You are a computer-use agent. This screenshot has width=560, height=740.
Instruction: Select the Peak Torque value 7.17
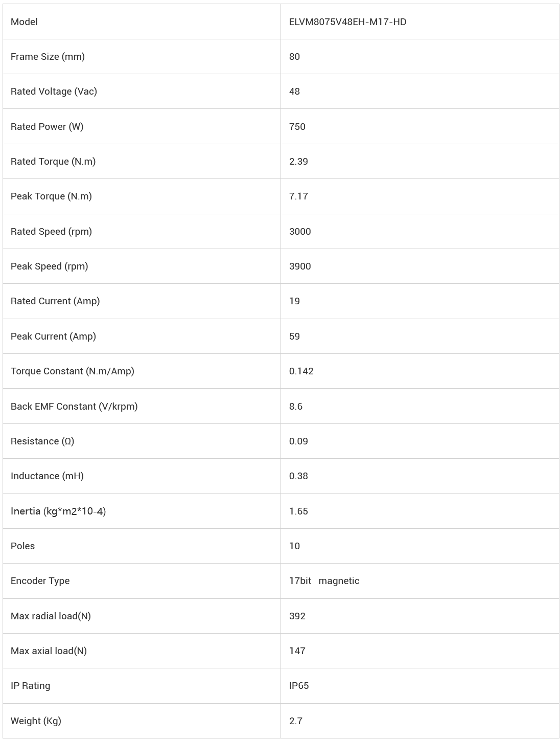298,196
